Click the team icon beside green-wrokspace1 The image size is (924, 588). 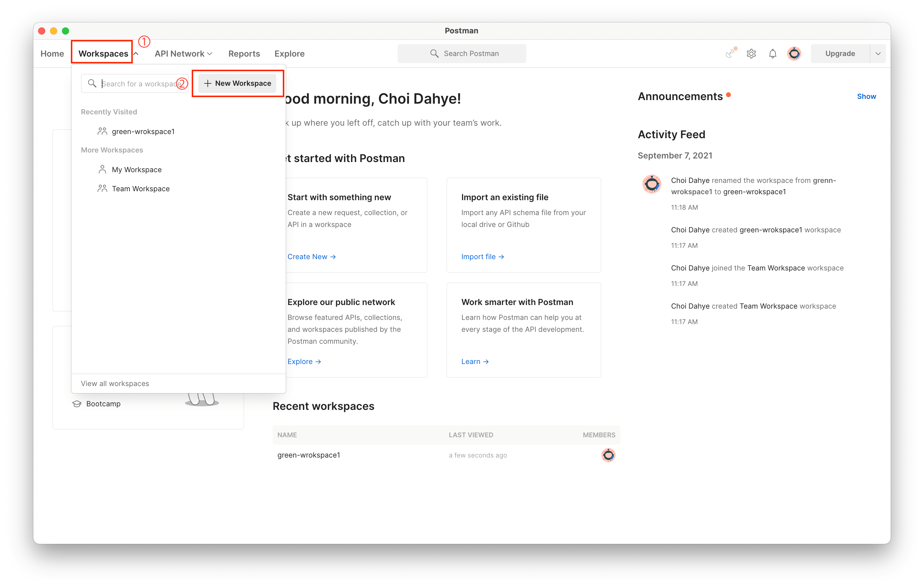102,131
